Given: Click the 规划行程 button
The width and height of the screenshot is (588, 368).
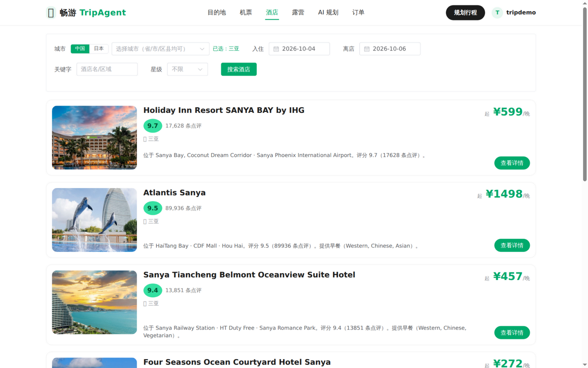Looking at the screenshot, I should pos(465,13).
